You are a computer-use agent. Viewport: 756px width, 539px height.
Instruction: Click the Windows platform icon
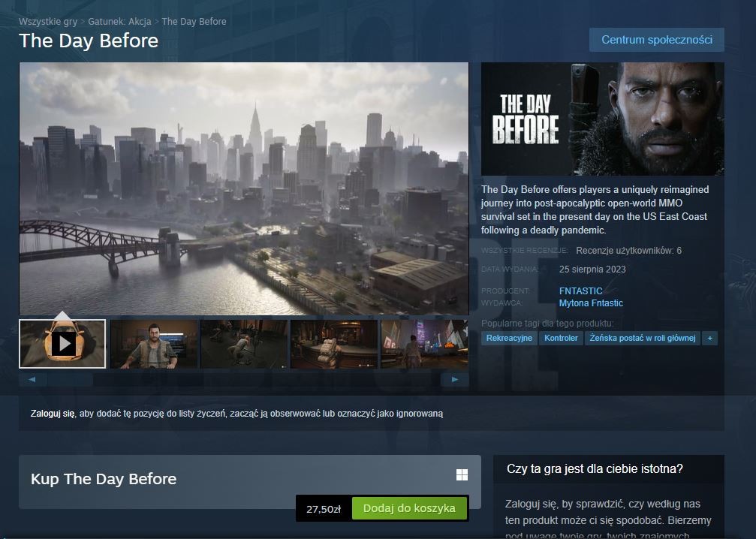coord(462,475)
